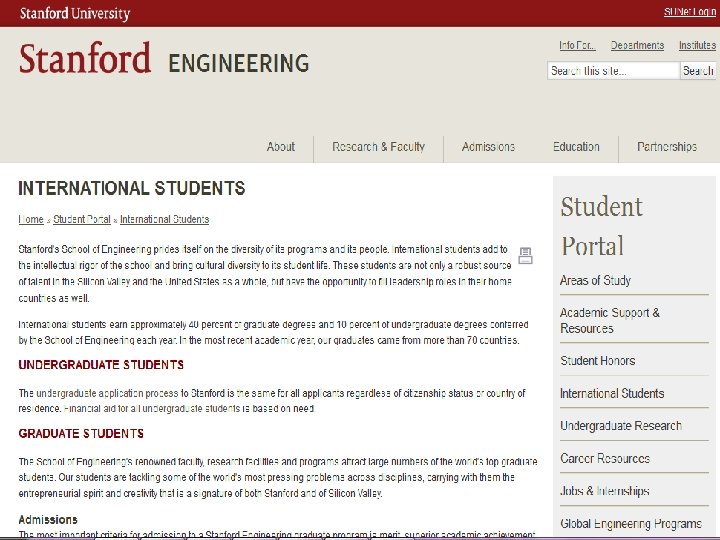Select International Students in sidebar
This screenshot has width=720, height=540.
click(612, 394)
